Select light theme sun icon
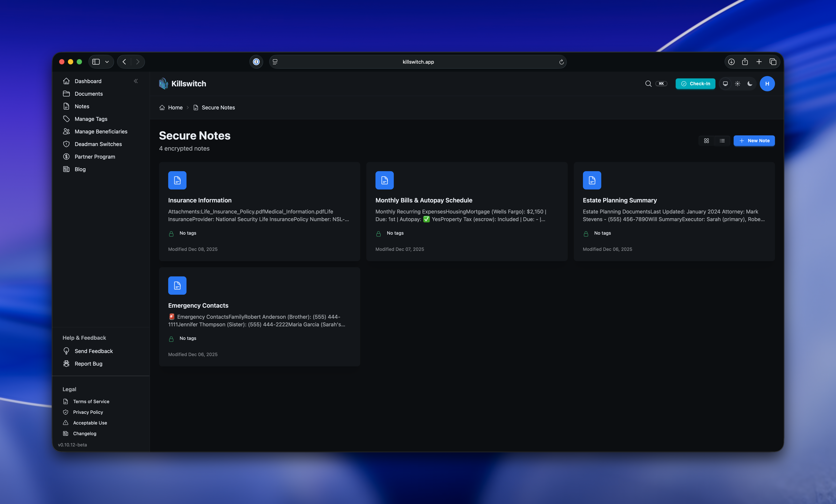The height and width of the screenshot is (504, 836). [738, 84]
